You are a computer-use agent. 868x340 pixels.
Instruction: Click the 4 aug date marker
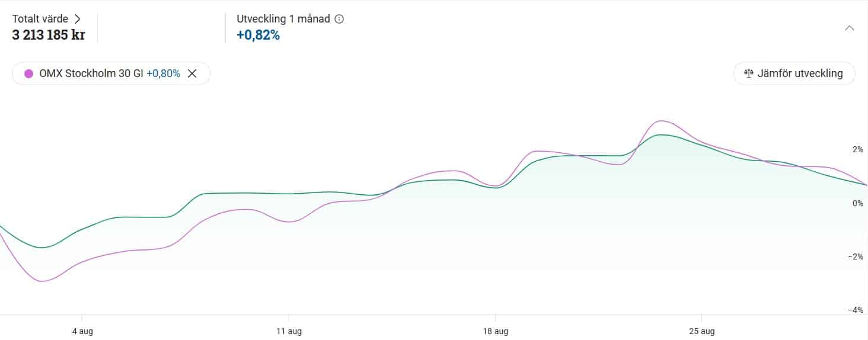(82, 331)
